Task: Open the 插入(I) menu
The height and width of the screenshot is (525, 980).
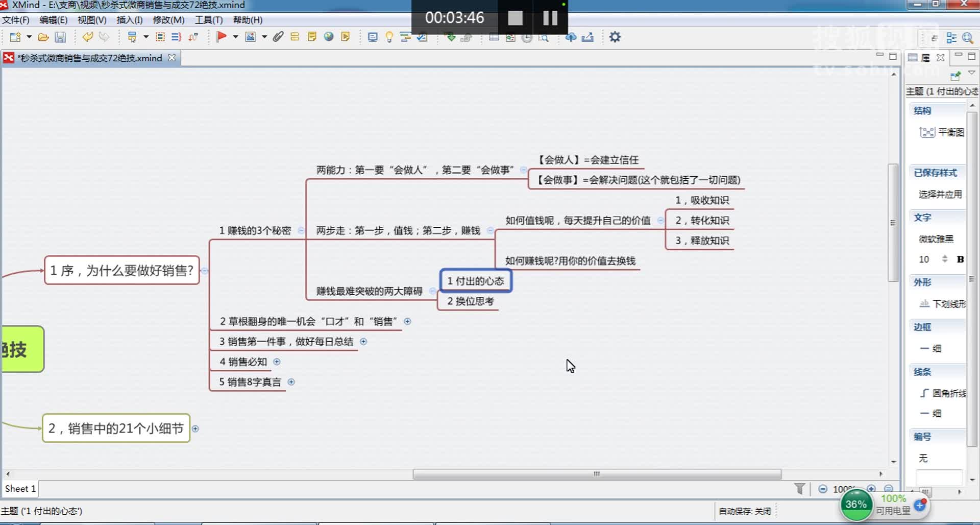Action: (x=130, y=20)
